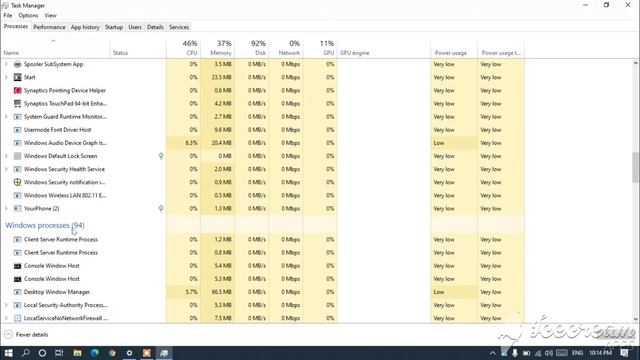Expand the YourPhone (2) group
Screen dimensions: 640x360
[x=6, y=208]
